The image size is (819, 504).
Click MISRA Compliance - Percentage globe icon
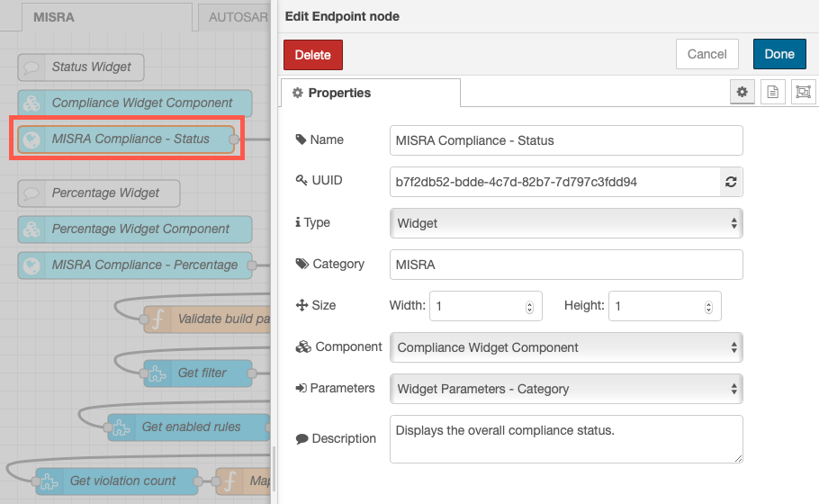tap(31, 265)
